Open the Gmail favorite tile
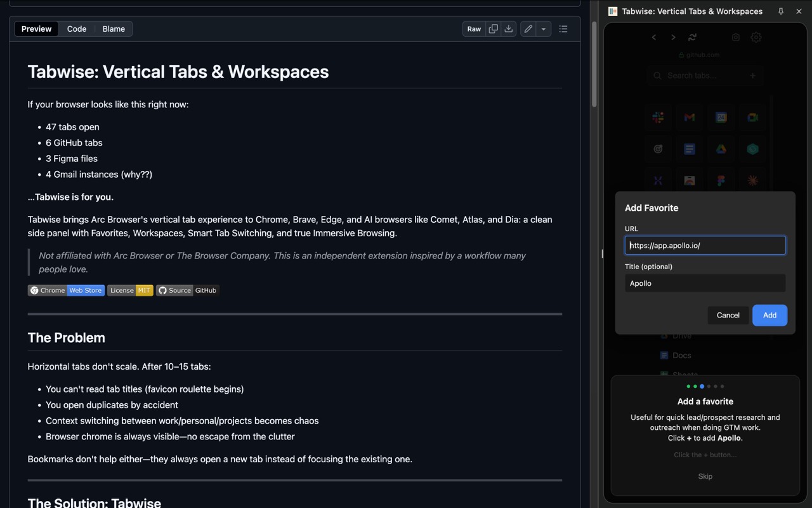The height and width of the screenshot is (508, 812). click(690, 117)
